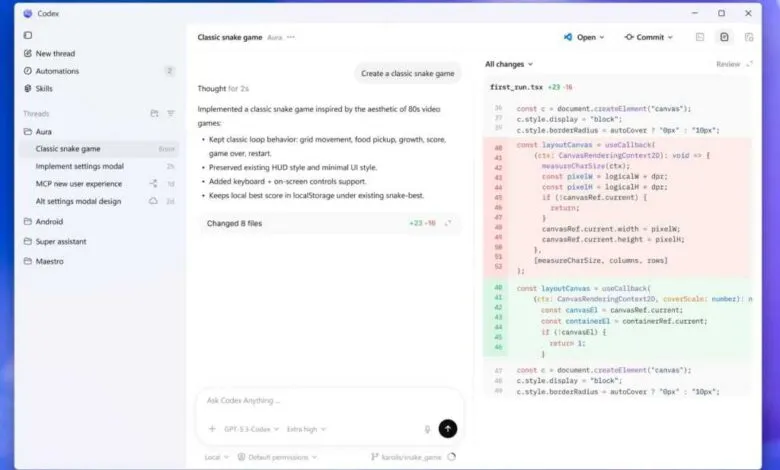780x470 pixels.
Task: Click the branch icon on MCP thread row
Action: 153,184
